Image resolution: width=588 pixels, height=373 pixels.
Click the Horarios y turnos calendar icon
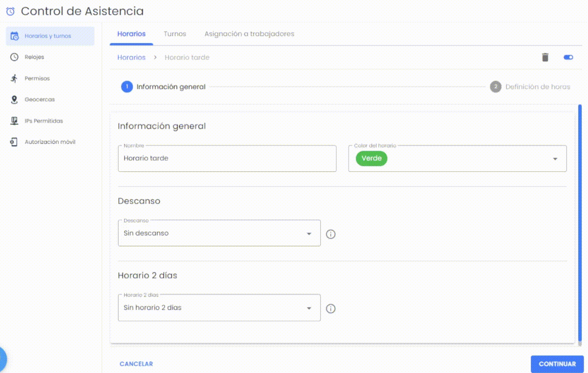coord(14,36)
